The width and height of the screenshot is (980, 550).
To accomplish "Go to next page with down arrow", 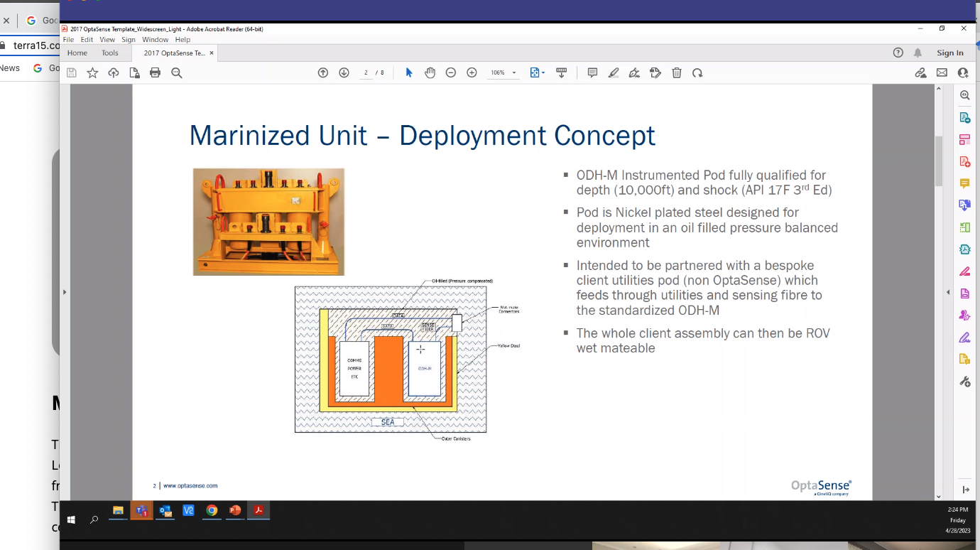I will click(x=344, y=72).
